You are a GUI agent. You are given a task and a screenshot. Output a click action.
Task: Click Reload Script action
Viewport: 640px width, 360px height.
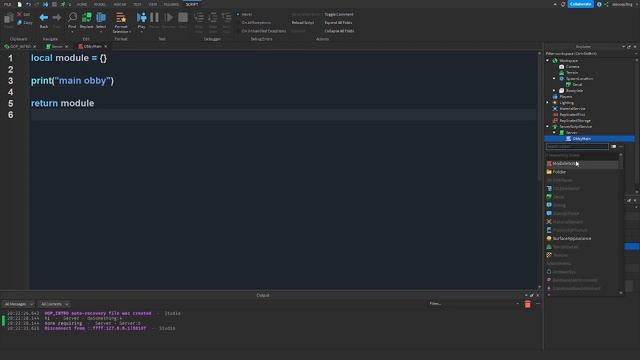[x=303, y=22]
